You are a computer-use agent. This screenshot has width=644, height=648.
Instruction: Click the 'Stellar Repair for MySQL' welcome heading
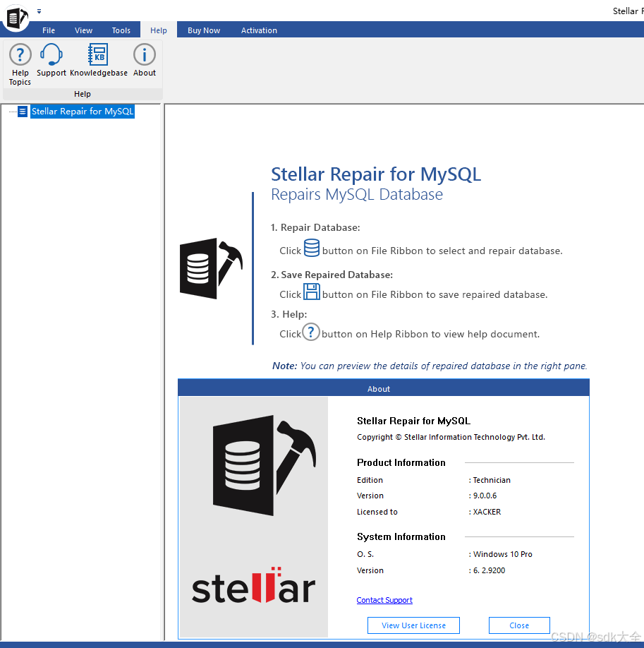tap(376, 174)
